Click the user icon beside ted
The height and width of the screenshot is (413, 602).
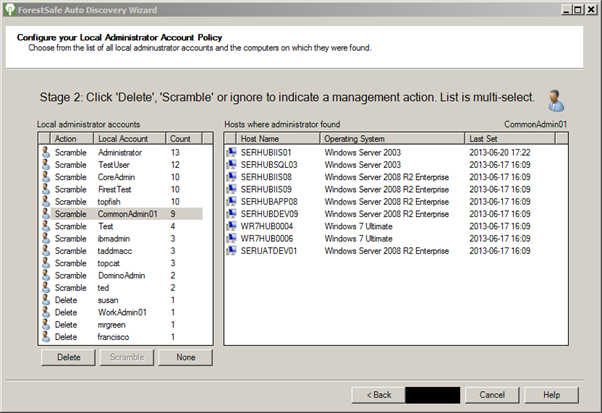tap(46, 287)
